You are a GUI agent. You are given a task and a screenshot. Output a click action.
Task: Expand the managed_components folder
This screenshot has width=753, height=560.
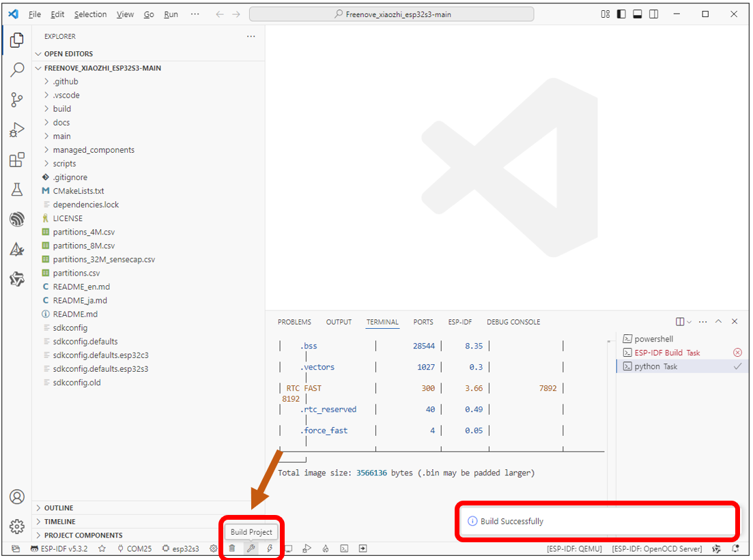[x=149, y=149]
